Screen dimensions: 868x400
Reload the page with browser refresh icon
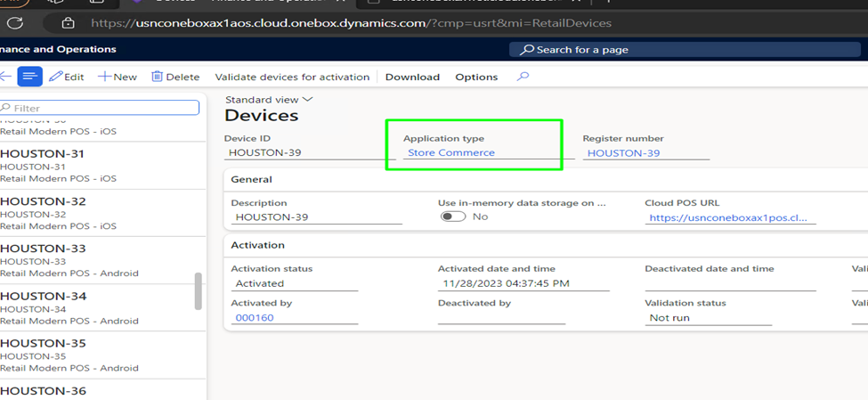15,23
